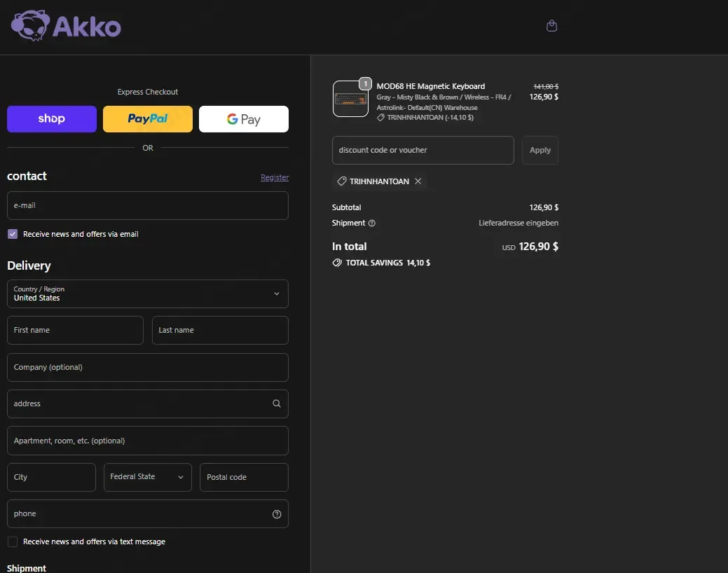Click the crossed-out 141,00 $ price
The width and height of the screenshot is (728, 573).
pyautogui.click(x=546, y=86)
